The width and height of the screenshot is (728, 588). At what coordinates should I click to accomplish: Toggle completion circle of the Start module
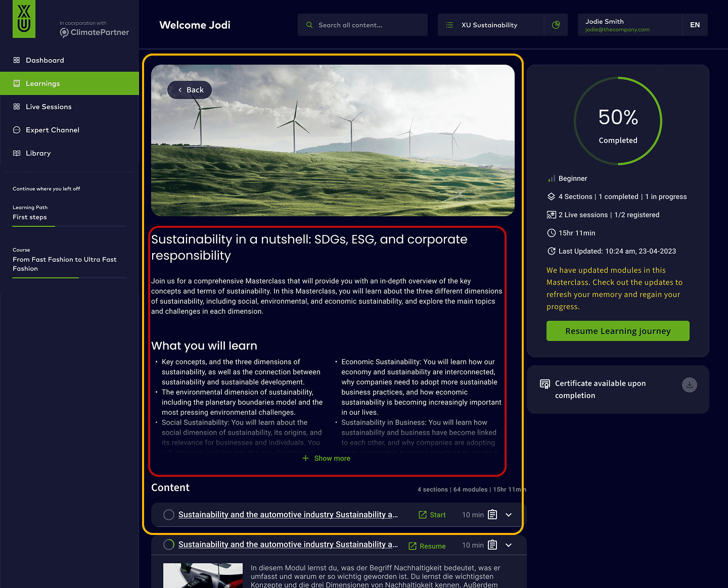point(169,515)
